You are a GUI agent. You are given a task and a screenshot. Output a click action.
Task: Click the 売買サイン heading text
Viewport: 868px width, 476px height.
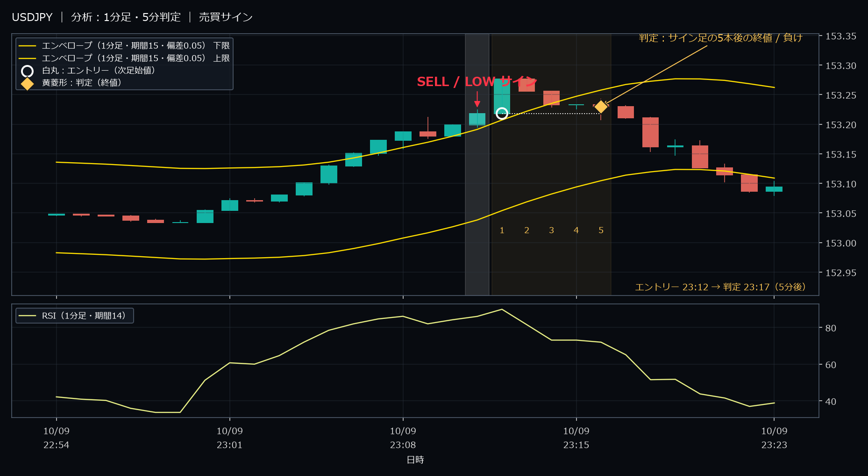[x=226, y=17]
